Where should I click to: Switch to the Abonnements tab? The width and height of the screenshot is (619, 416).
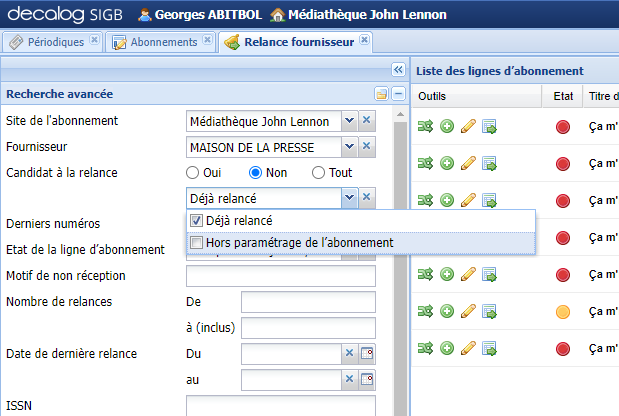(x=161, y=42)
